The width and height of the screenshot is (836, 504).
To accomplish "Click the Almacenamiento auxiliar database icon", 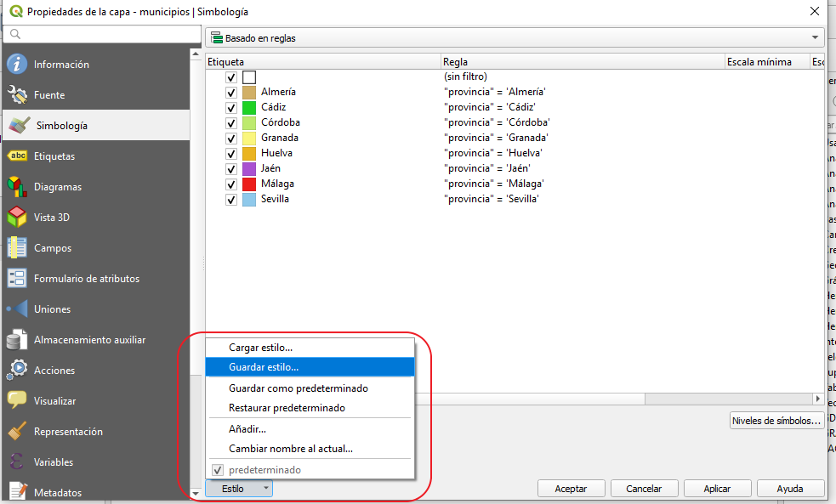I will [17, 339].
